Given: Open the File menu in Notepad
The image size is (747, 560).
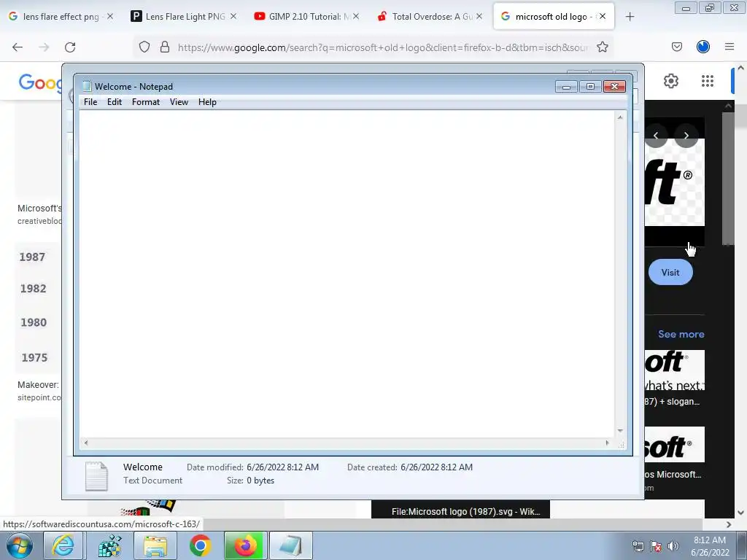Looking at the screenshot, I should [x=90, y=102].
